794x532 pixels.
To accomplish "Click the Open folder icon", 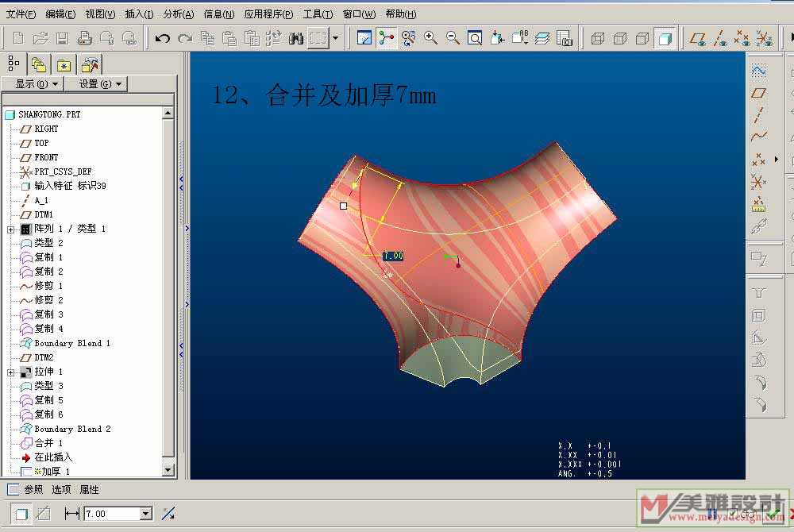I will click(40, 38).
